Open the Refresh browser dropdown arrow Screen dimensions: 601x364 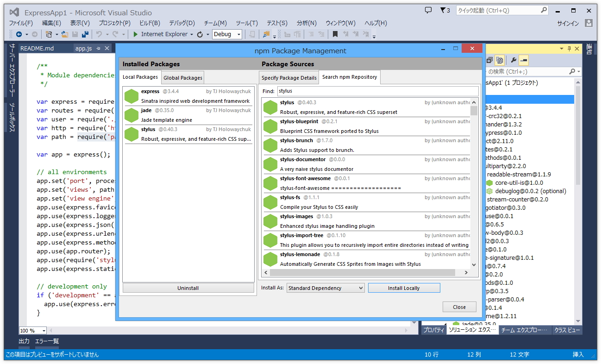tap(208, 34)
